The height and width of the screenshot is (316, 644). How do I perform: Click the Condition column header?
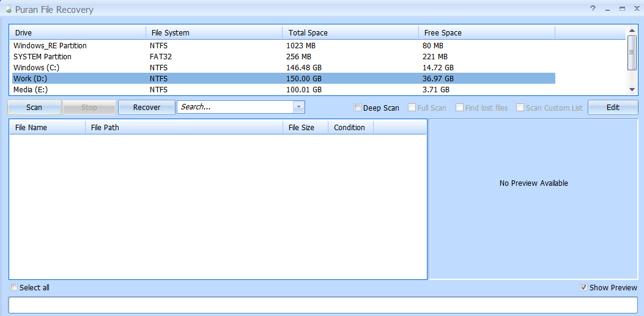click(350, 128)
